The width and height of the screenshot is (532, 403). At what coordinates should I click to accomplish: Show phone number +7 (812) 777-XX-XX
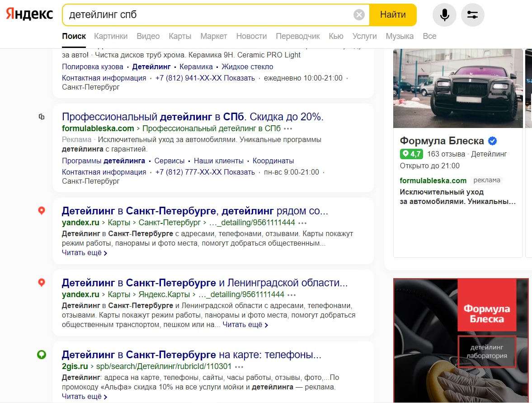point(205,172)
